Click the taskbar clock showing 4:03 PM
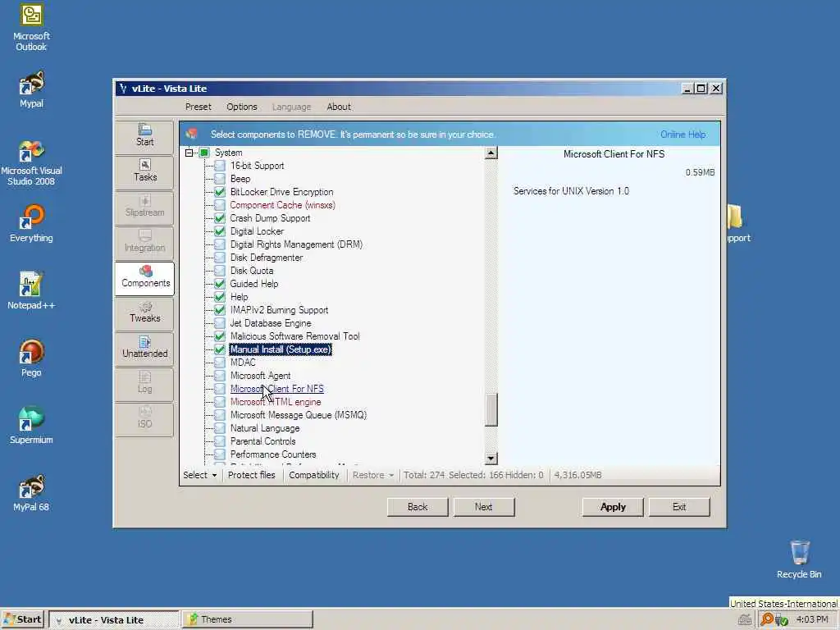This screenshot has height=630, width=840. [x=812, y=619]
